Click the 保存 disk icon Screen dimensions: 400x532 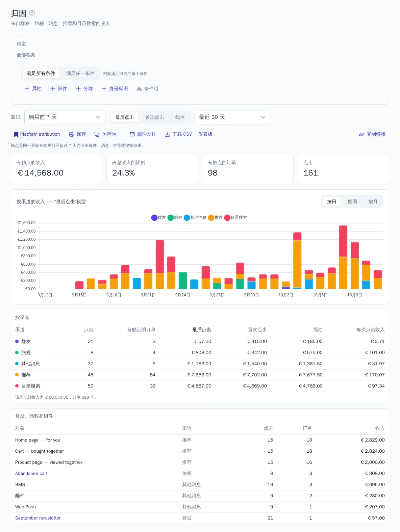point(71,134)
